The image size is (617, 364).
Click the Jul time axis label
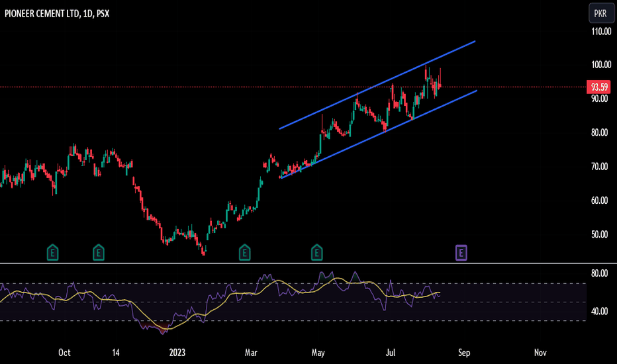391,353
